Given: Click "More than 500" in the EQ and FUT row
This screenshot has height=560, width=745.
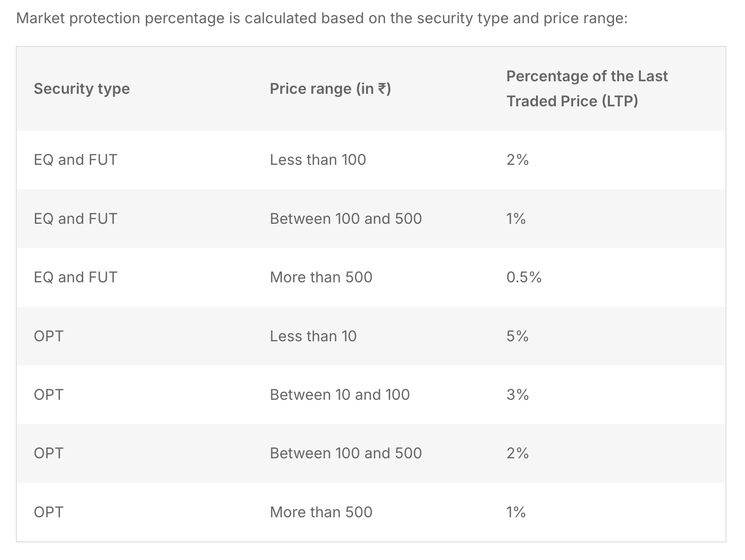Looking at the screenshot, I should [x=321, y=277].
